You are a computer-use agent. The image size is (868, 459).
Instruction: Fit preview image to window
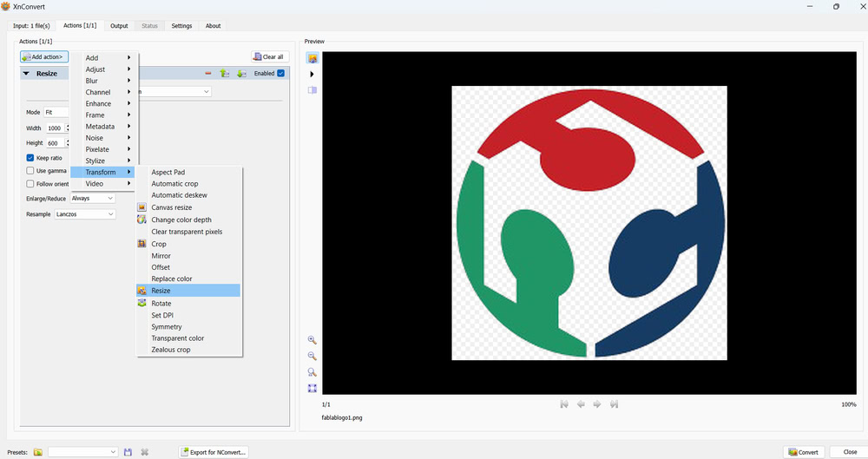click(312, 388)
